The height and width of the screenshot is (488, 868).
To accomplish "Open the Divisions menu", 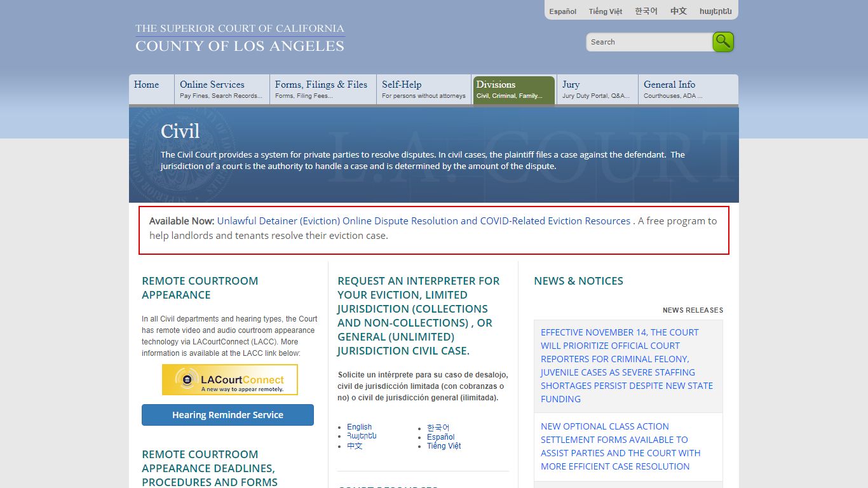I will [x=514, y=90].
